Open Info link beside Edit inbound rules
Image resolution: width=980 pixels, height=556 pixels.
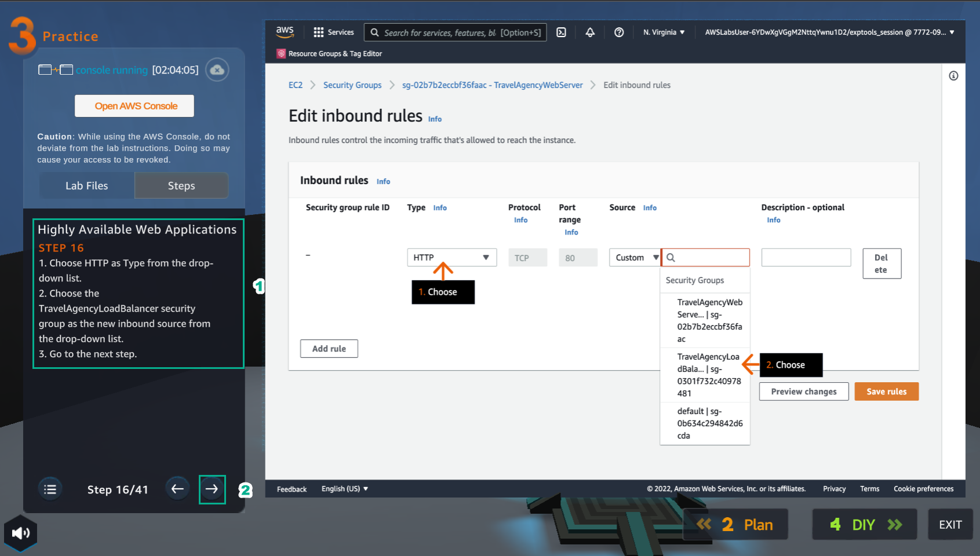pos(435,119)
